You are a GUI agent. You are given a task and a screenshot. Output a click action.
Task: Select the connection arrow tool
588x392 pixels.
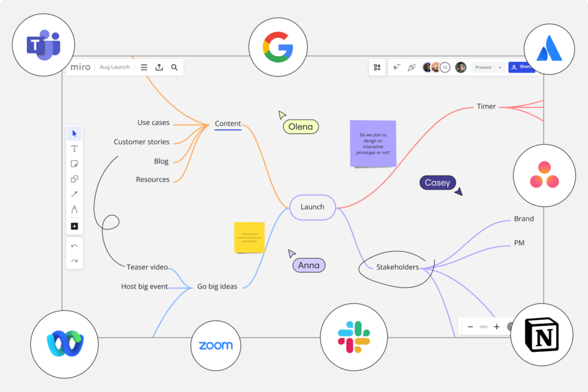pyautogui.click(x=74, y=195)
